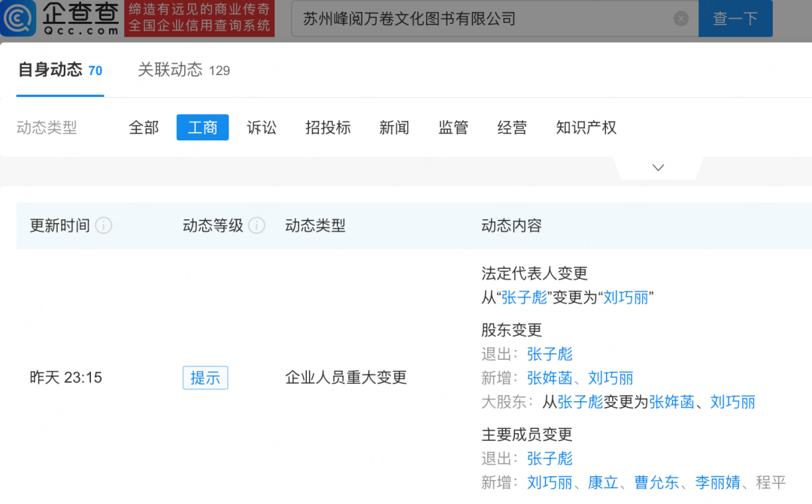Screen dimensions: 812x504
Task: Open 张子彪 link under 主要成员变更 退出
Action: coord(550,458)
